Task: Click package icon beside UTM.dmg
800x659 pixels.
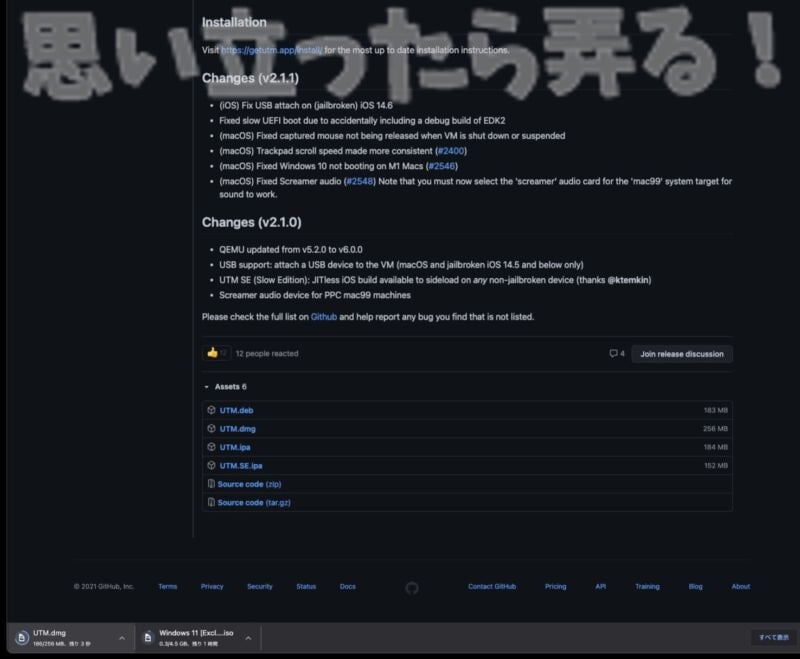Action: coord(211,428)
